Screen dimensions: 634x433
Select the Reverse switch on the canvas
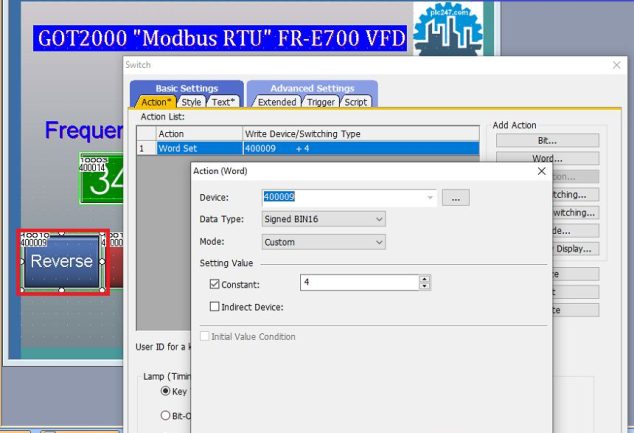click(x=62, y=261)
